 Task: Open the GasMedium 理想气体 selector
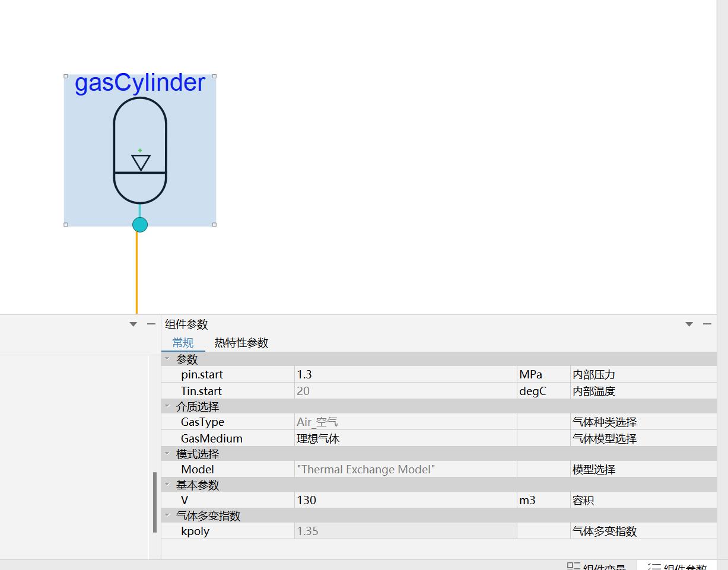[x=406, y=438]
